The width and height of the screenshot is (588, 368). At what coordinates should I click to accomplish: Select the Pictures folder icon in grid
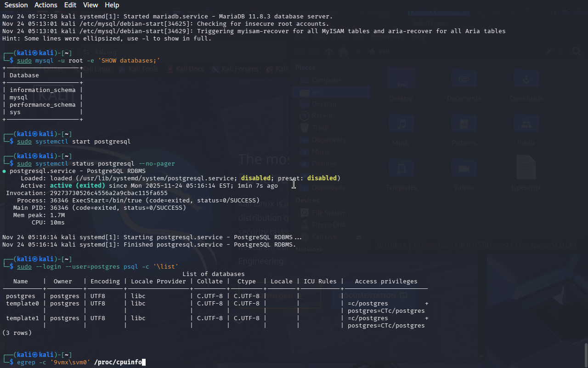(464, 125)
